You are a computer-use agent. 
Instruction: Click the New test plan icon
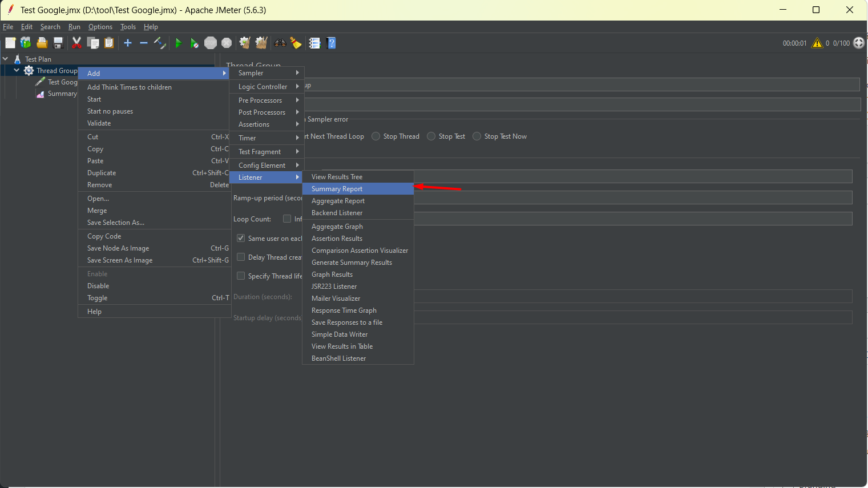[10, 43]
